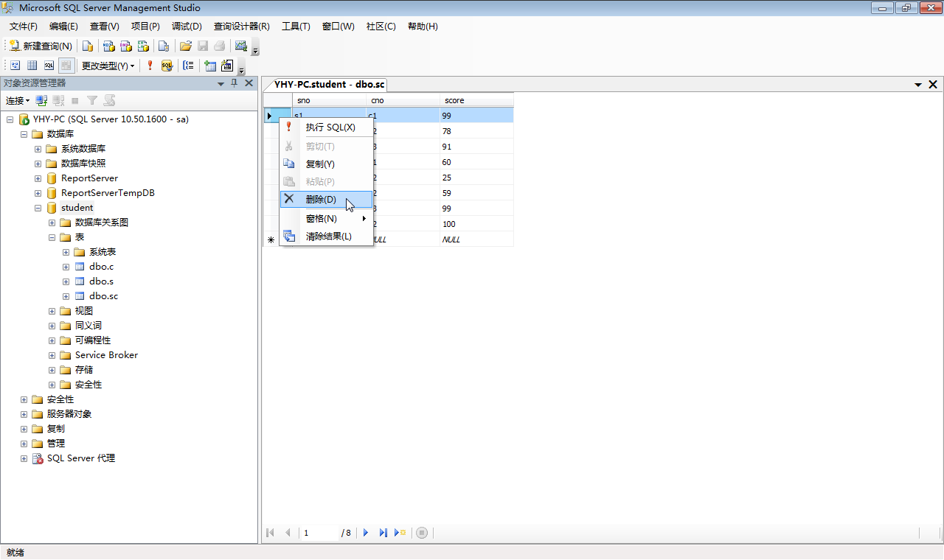Click the Activity Monitor icon in toolbar
Image resolution: width=944 pixels, height=560 pixels.
pos(240,46)
